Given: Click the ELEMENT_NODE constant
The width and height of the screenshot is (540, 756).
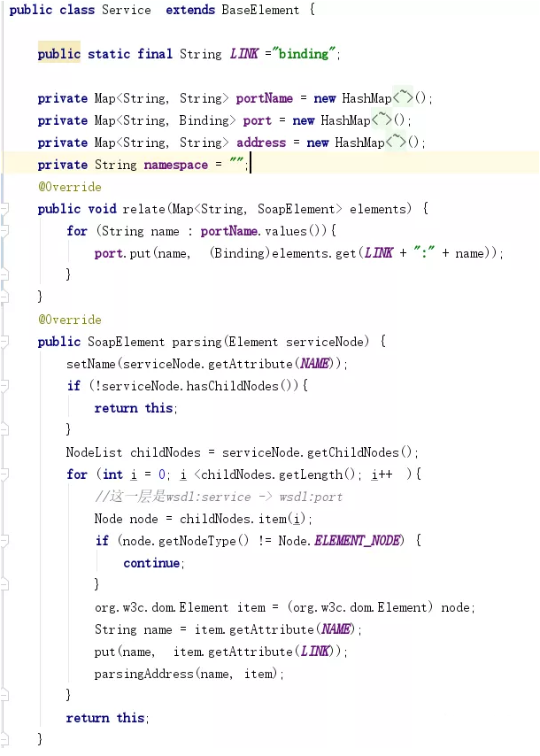Looking at the screenshot, I should pyautogui.click(x=357, y=541).
